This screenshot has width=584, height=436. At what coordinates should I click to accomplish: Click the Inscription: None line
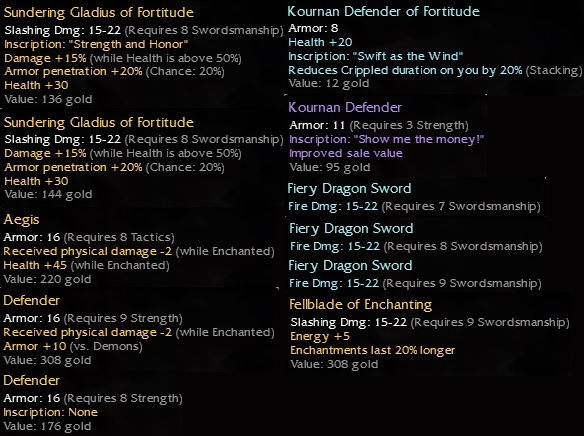[51, 412]
